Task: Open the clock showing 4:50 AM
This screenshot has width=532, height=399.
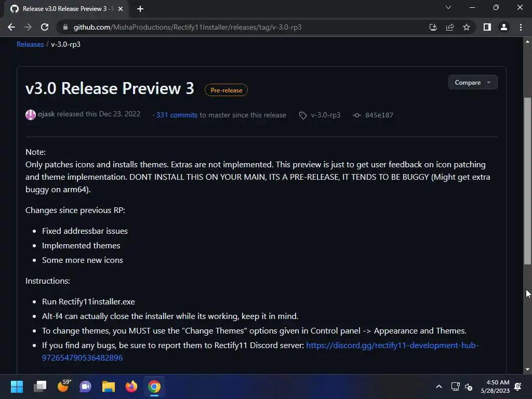Action: [x=495, y=387]
